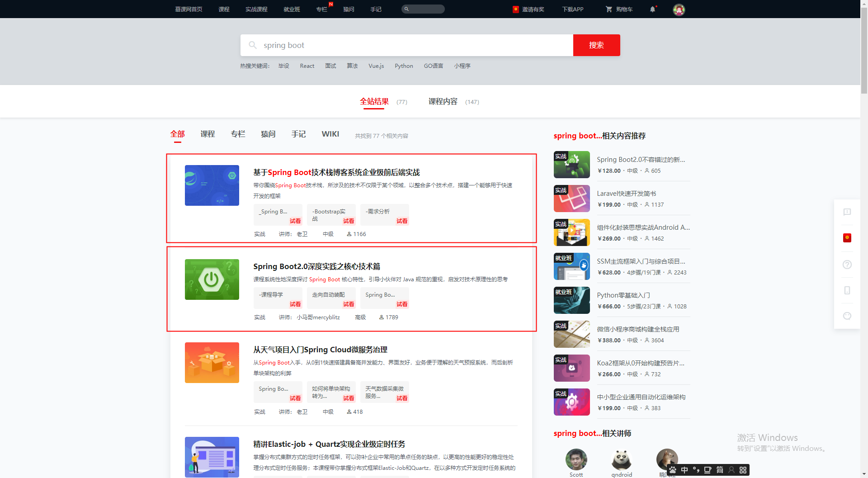
Task: Switch the 简 simplified setting on the input method bar
Action: click(720, 470)
